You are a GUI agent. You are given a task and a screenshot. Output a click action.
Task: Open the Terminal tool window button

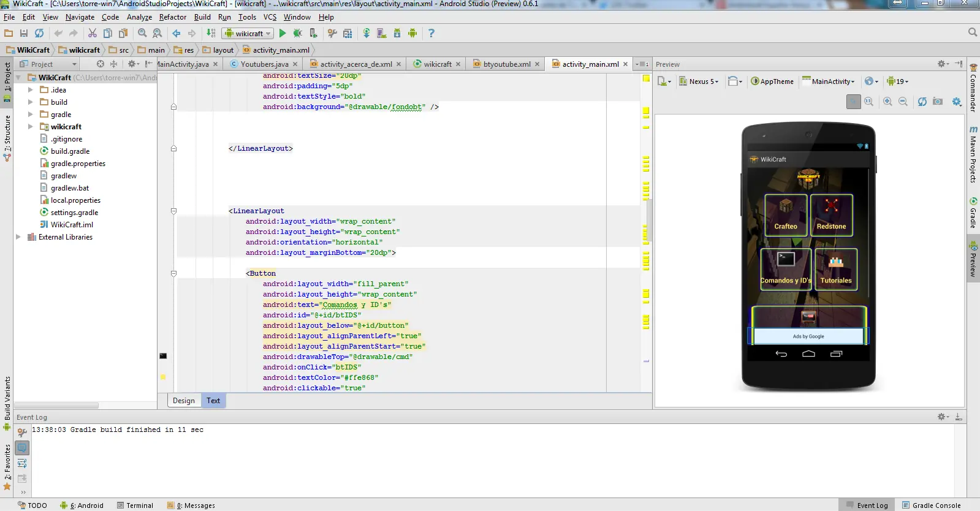pos(135,505)
